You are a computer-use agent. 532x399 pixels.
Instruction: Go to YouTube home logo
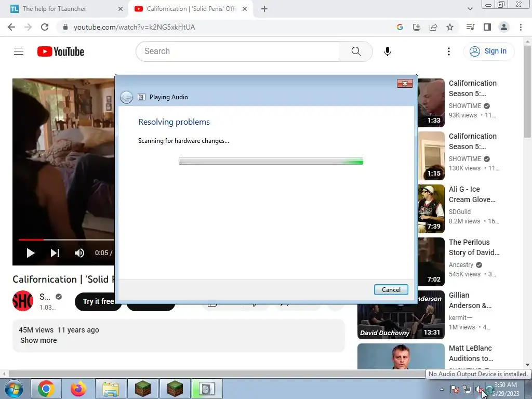click(61, 51)
